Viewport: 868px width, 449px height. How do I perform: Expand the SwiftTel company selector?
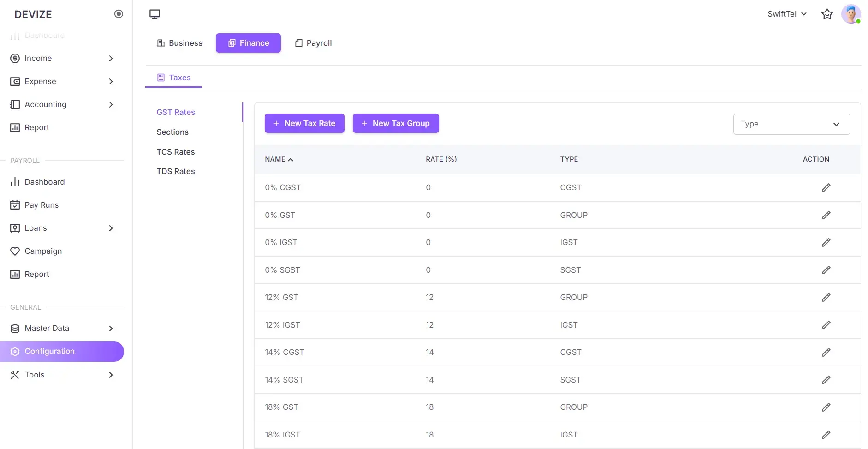[787, 13]
